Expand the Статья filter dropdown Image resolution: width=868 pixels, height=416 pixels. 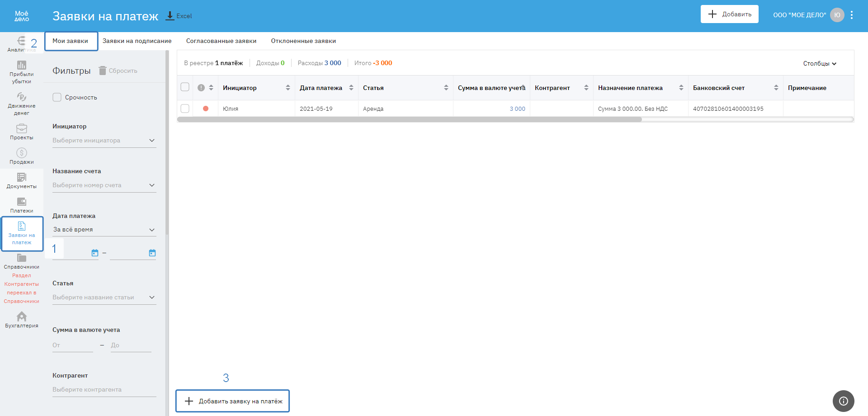pyautogui.click(x=104, y=298)
